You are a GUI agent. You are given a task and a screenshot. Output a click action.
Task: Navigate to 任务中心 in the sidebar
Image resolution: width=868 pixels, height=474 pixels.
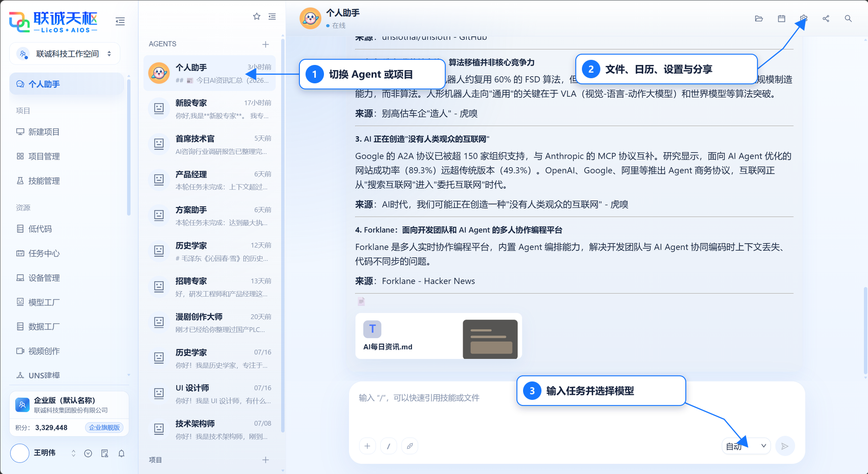point(67,254)
